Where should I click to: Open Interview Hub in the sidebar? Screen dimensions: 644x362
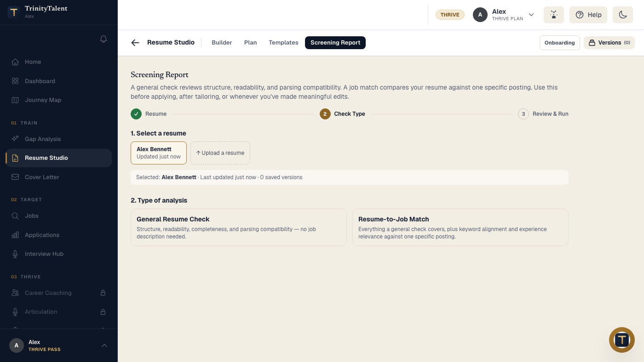coord(59,254)
